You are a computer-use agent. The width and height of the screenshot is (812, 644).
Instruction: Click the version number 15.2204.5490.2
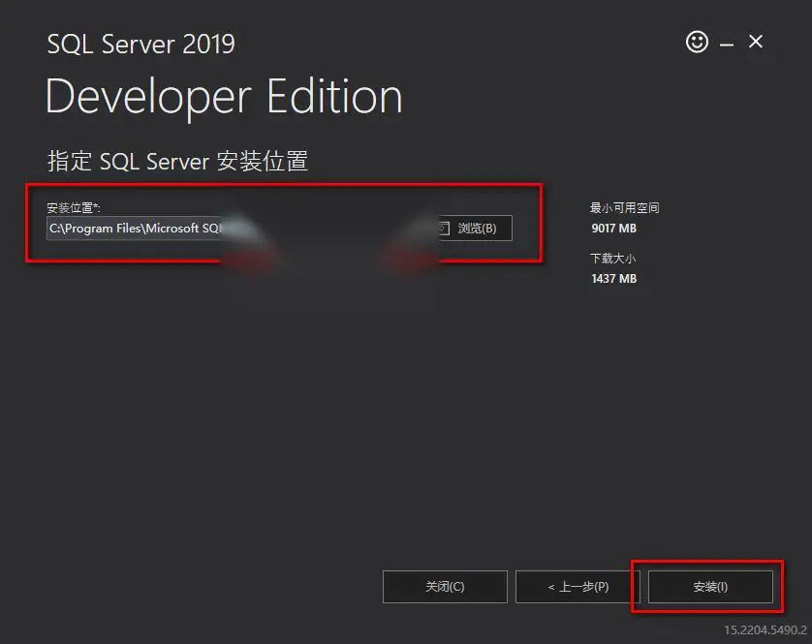pos(765,630)
